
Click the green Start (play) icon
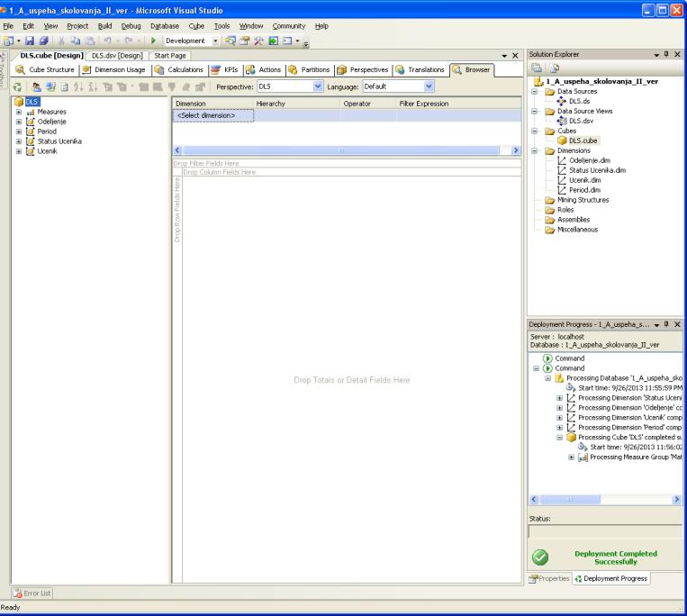click(x=153, y=41)
